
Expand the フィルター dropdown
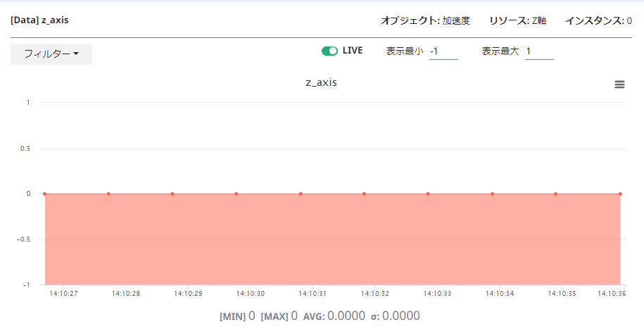pos(51,54)
